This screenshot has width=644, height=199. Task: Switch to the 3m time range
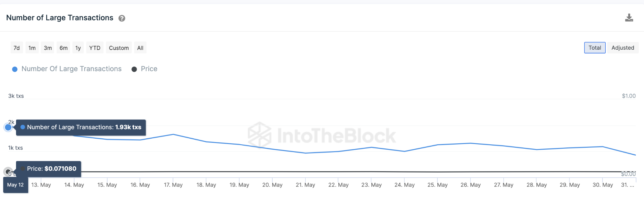click(48, 48)
